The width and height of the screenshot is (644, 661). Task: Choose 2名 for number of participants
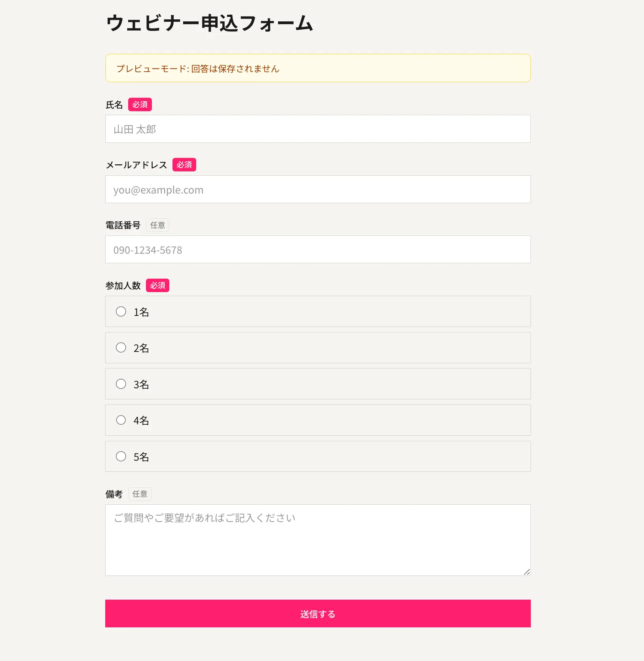click(121, 348)
